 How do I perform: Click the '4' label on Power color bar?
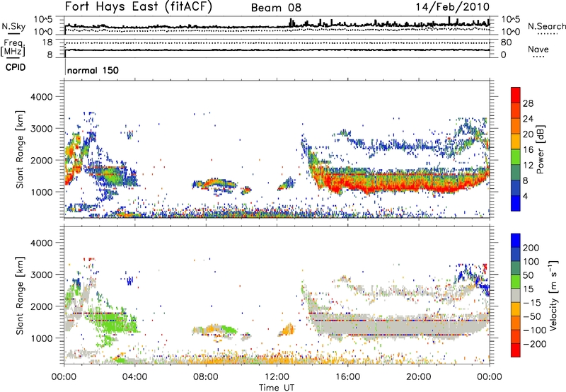point(525,196)
